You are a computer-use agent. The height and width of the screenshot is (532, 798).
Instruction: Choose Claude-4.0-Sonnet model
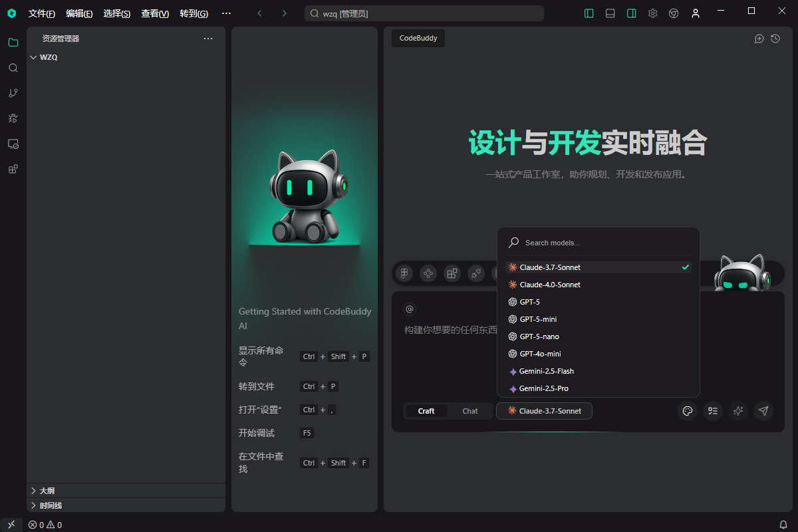(x=598, y=285)
